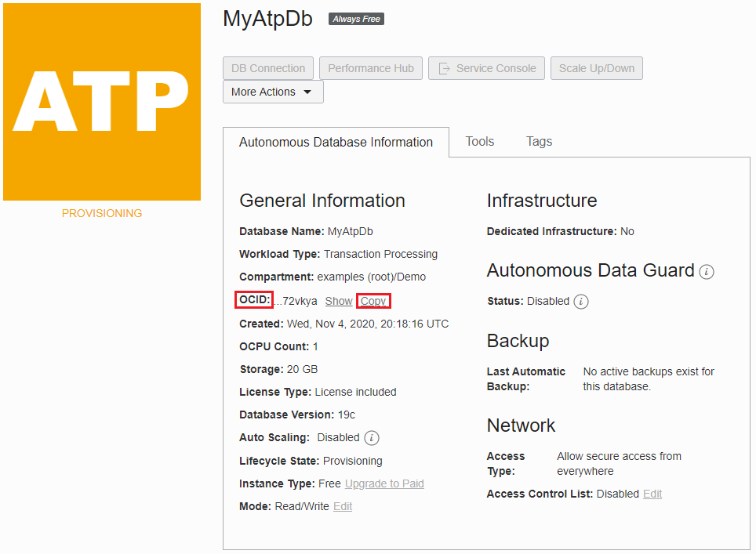
Task: Click License included value
Action: [355, 392]
